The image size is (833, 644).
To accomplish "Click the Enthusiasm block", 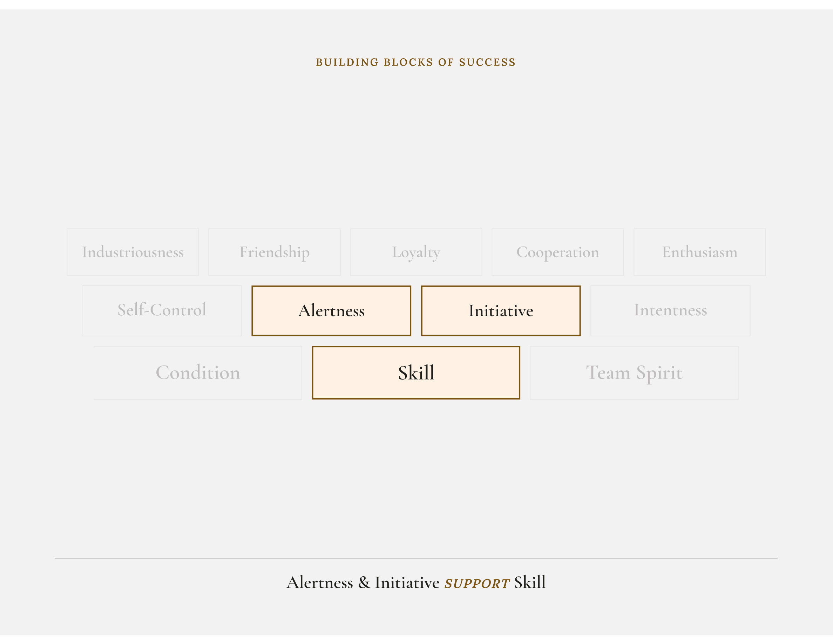I will click(x=699, y=252).
